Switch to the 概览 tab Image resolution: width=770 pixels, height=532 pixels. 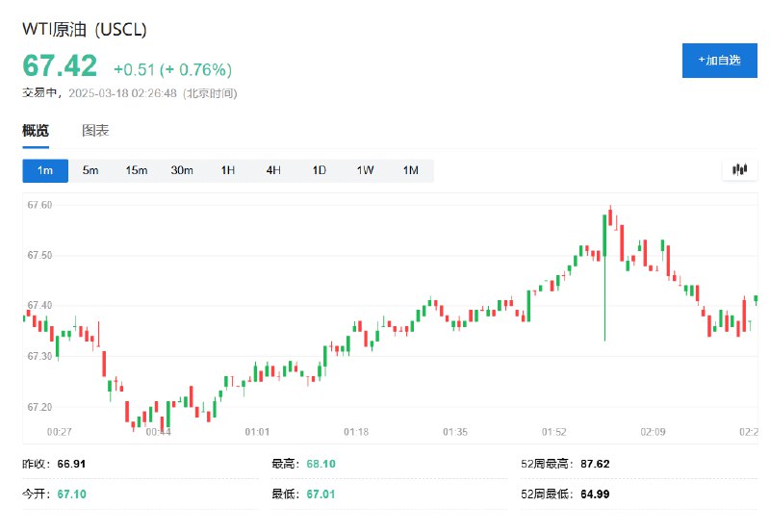point(36,131)
